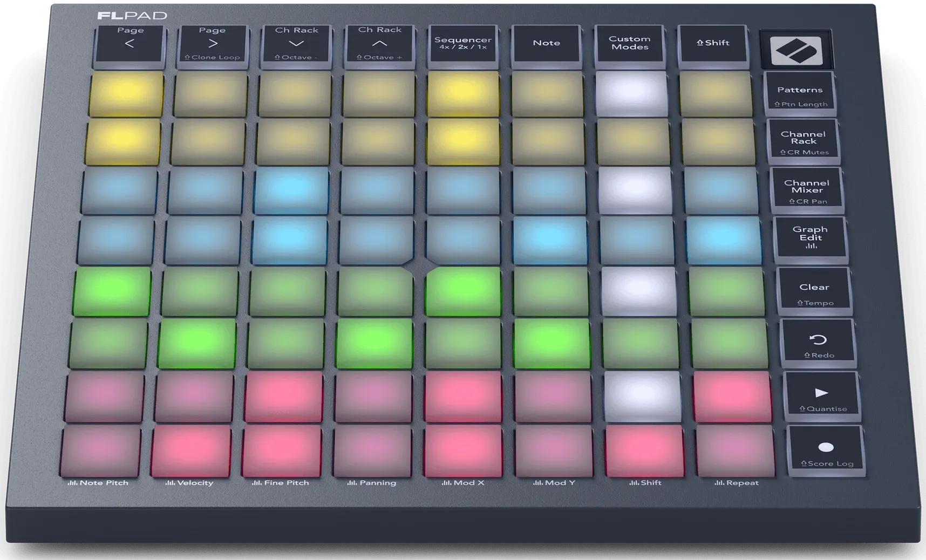Tap the Undo Redo arrow button
This screenshot has height=560, width=926.
pos(818,343)
